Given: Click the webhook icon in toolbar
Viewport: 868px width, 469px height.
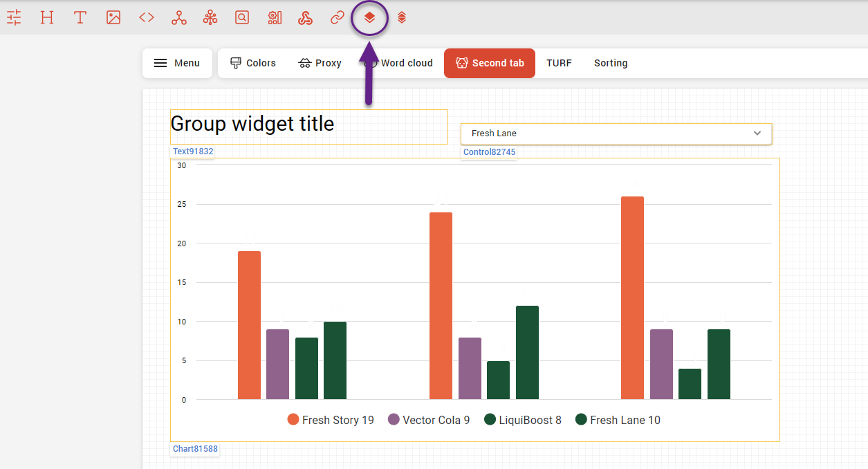Looking at the screenshot, I should [305, 18].
